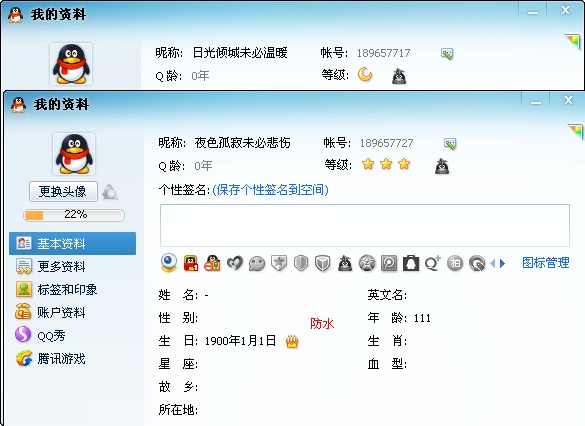
Task: Open the skin color corner dropdown
Action: (x=575, y=131)
